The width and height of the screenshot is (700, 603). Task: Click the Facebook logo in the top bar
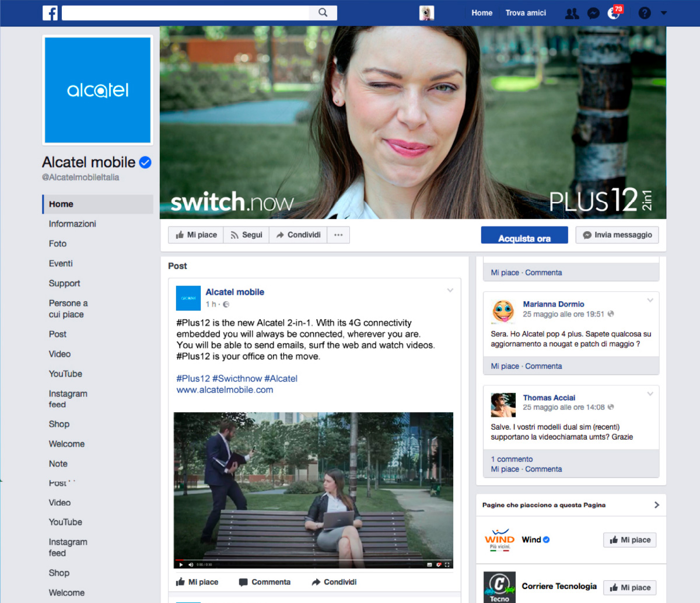(x=50, y=13)
